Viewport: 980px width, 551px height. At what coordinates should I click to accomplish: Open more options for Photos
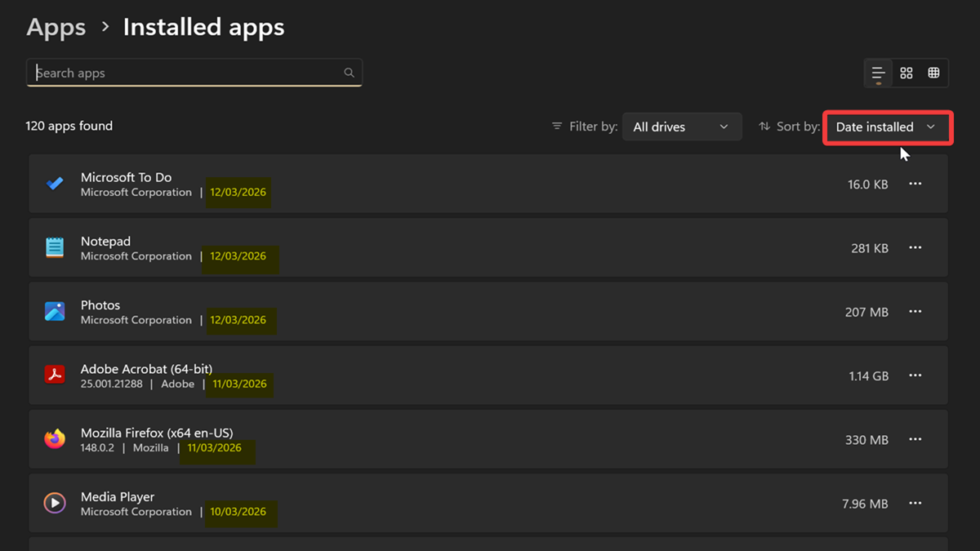[x=915, y=311]
